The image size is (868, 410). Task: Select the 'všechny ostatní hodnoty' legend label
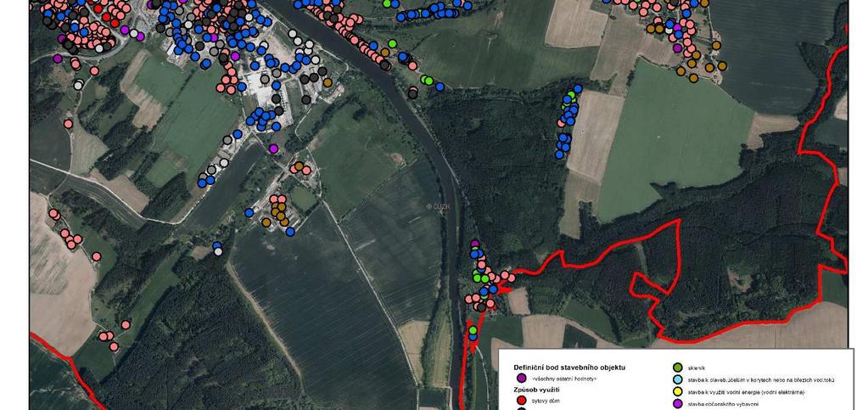(564, 379)
